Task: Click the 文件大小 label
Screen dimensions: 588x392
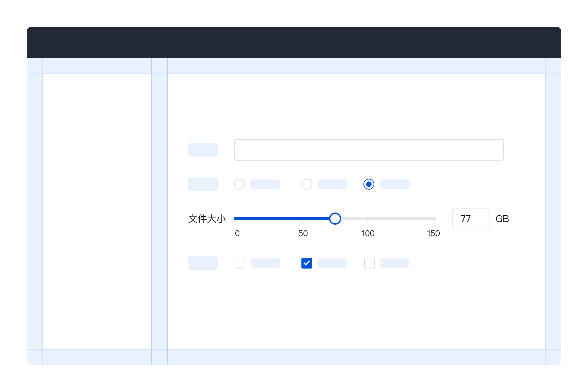Action: 207,219
